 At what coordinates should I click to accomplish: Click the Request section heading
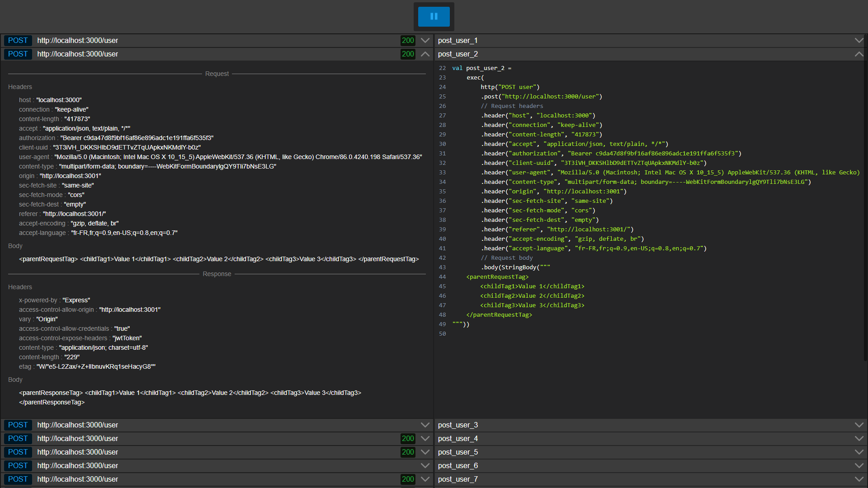[x=217, y=74]
